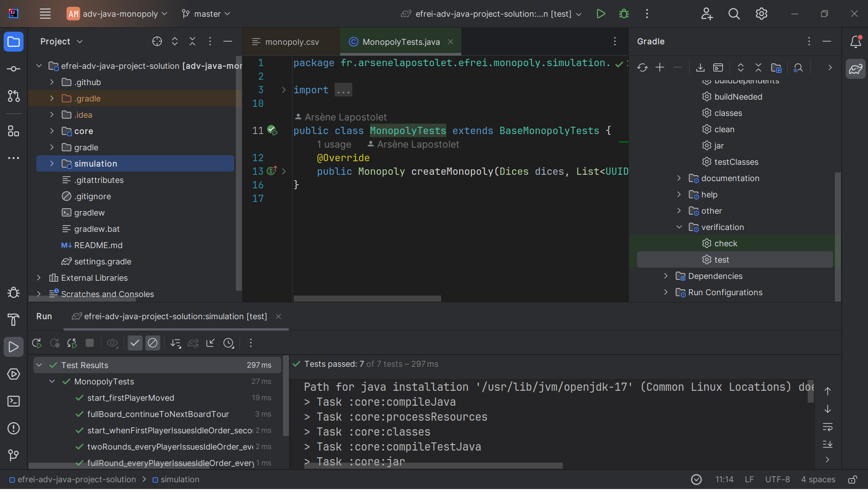Open Gradle panel options menu
This screenshot has height=494, width=868.
click(809, 42)
